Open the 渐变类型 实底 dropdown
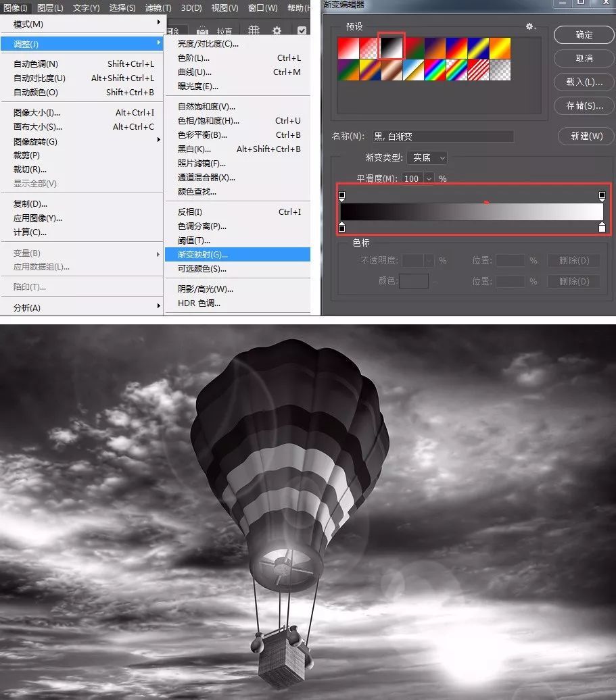Viewport: 616px width, 700px height. [x=427, y=157]
